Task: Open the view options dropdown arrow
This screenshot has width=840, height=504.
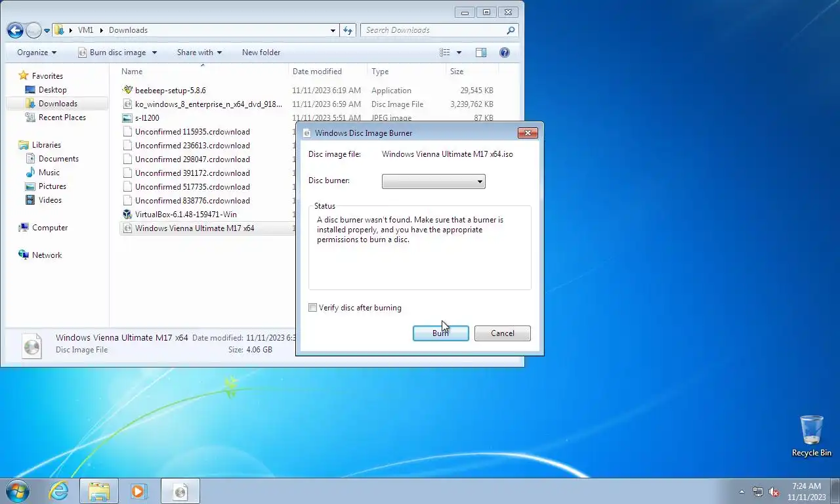Action: 459,52
